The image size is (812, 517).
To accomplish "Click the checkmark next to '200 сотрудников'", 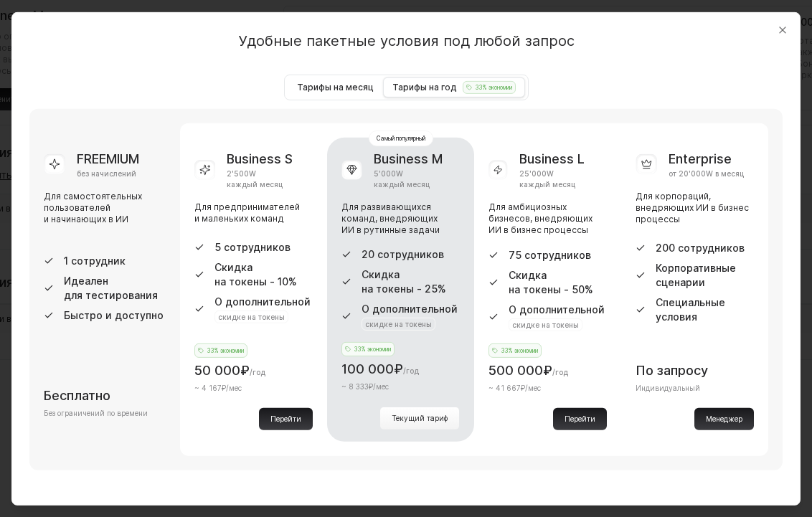I will click(641, 249).
